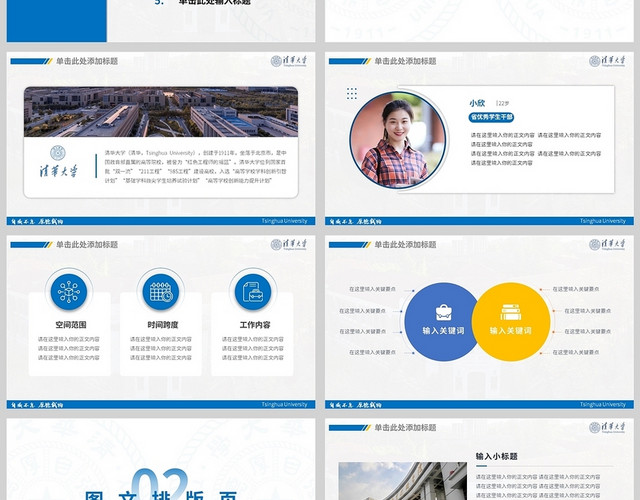Viewport: 640px width, 500px height.
Task: Click 输入关键词 in the yellow circle
Action: [x=511, y=331]
